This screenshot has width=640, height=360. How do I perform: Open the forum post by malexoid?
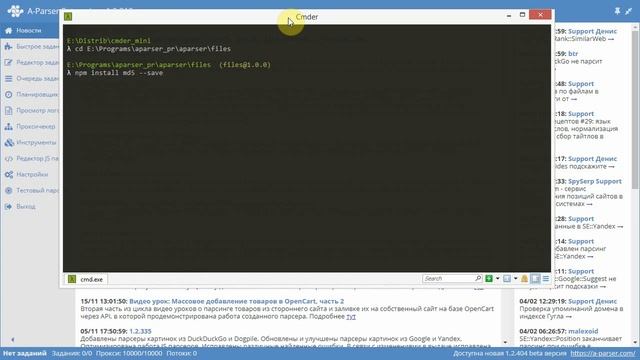pyautogui.click(x=583, y=331)
